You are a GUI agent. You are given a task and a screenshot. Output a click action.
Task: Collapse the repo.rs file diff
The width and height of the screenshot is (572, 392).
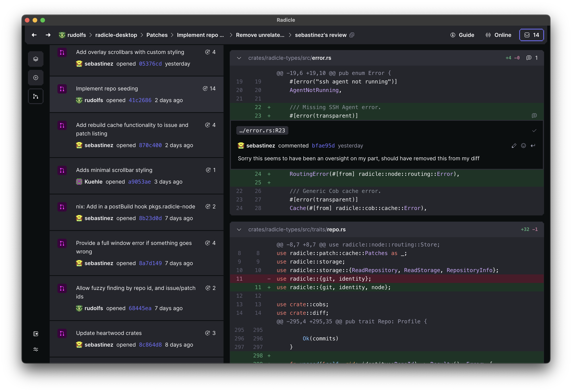(x=239, y=230)
